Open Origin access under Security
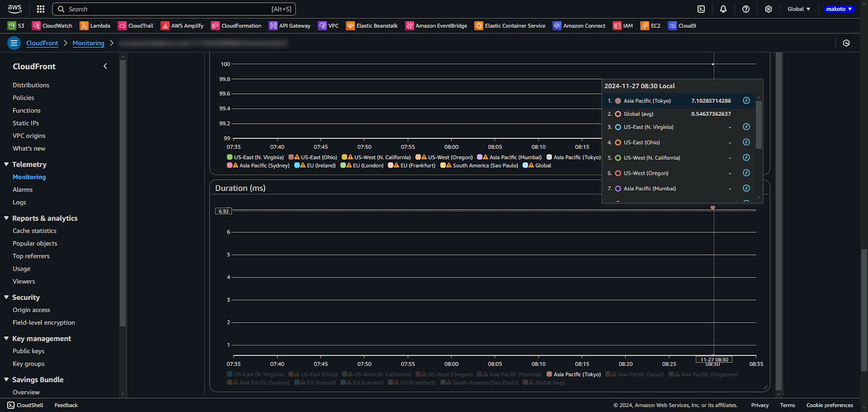 [31, 310]
